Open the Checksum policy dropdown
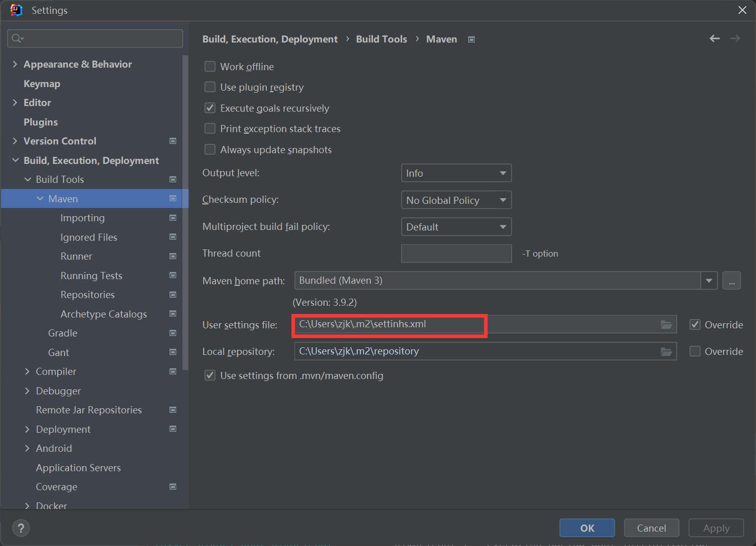The image size is (756, 546). (x=456, y=200)
